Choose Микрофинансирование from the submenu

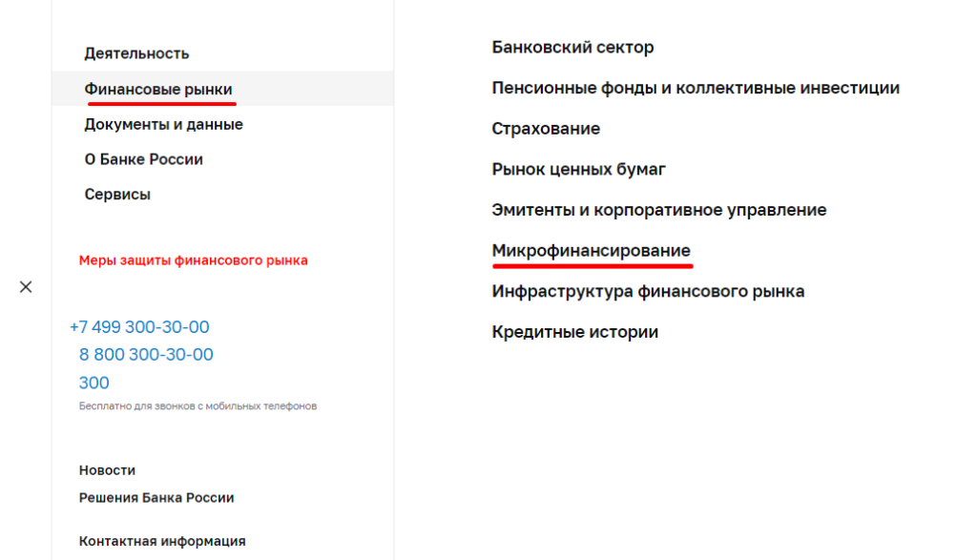pyautogui.click(x=591, y=251)
